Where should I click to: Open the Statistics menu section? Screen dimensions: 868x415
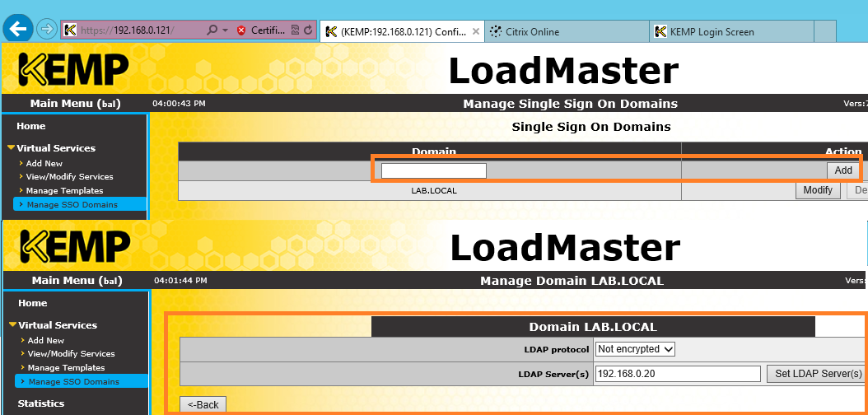[41, 403]
